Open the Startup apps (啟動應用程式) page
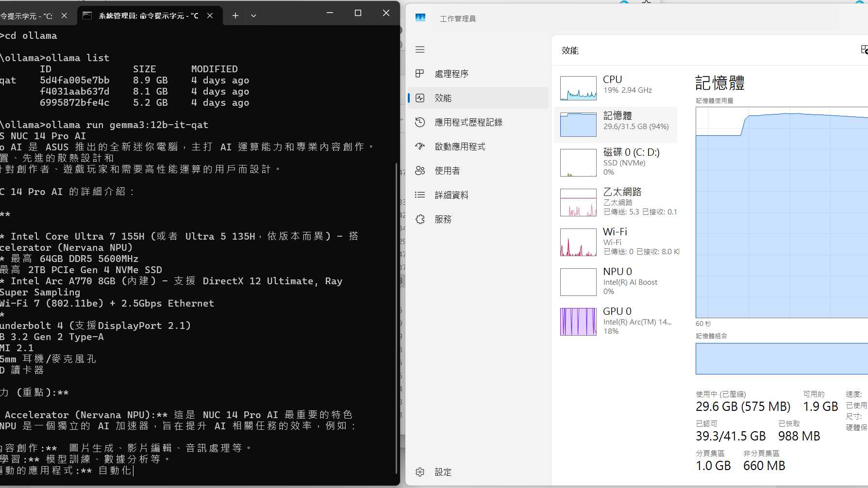 pos(478,146)
